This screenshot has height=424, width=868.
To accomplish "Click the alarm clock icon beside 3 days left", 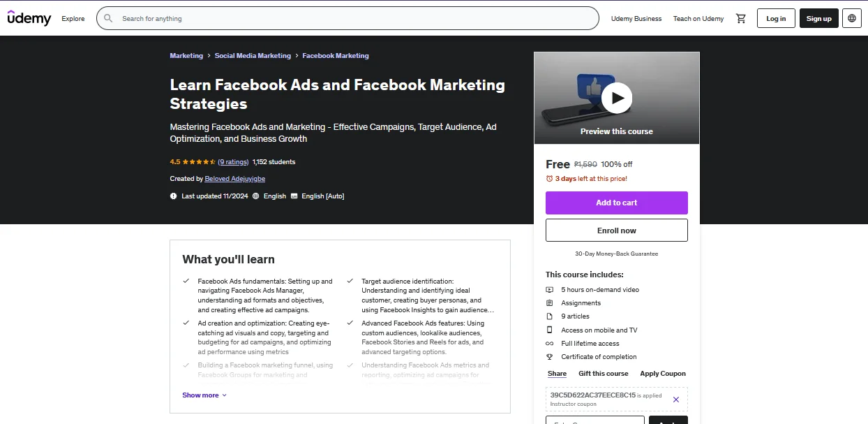I will (x=549, y=179).
